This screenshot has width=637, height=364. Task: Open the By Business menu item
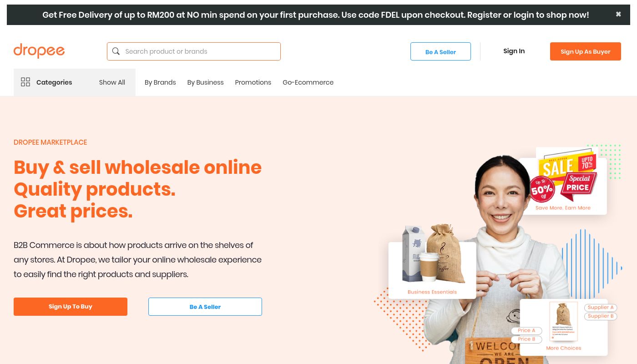205,82
